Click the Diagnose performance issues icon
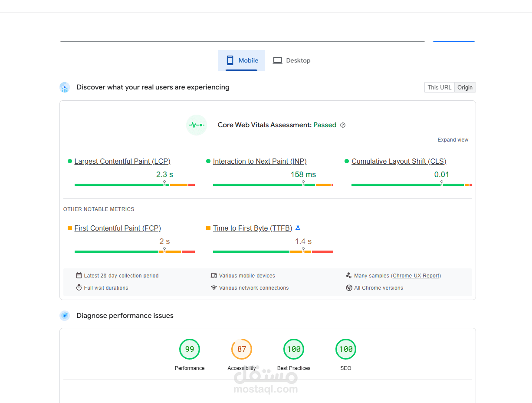532x403 pixels. [65, 316]
